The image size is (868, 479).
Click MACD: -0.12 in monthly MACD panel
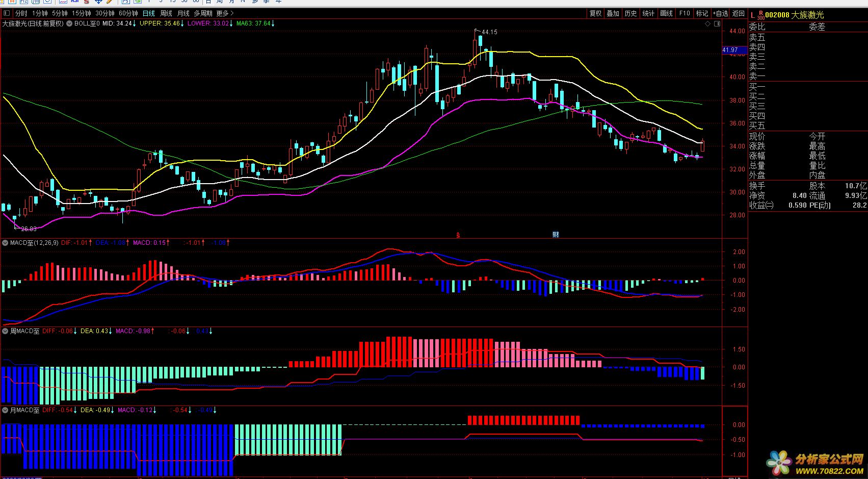[136, 410]
